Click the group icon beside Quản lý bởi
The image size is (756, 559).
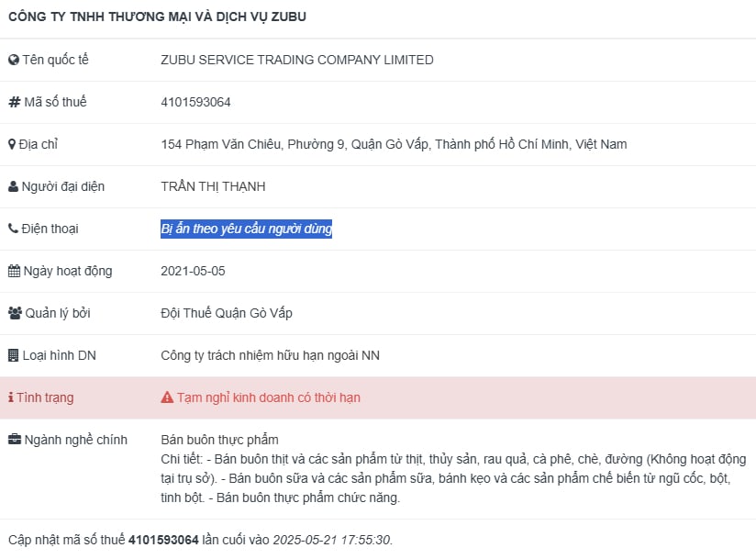15,314
